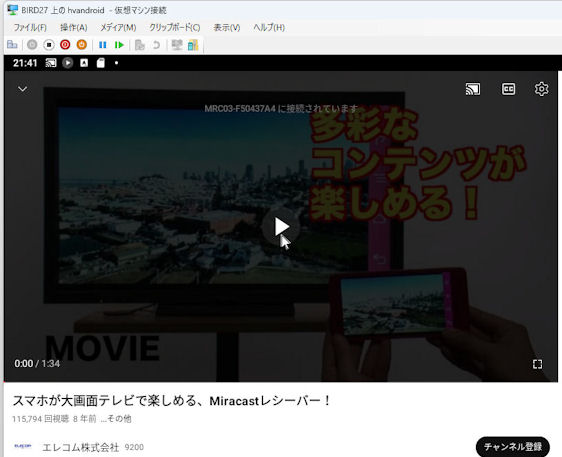This screenshot has height=457, width=562.
Task: Click the Elecom channel avatar logo
Action: 23,447
